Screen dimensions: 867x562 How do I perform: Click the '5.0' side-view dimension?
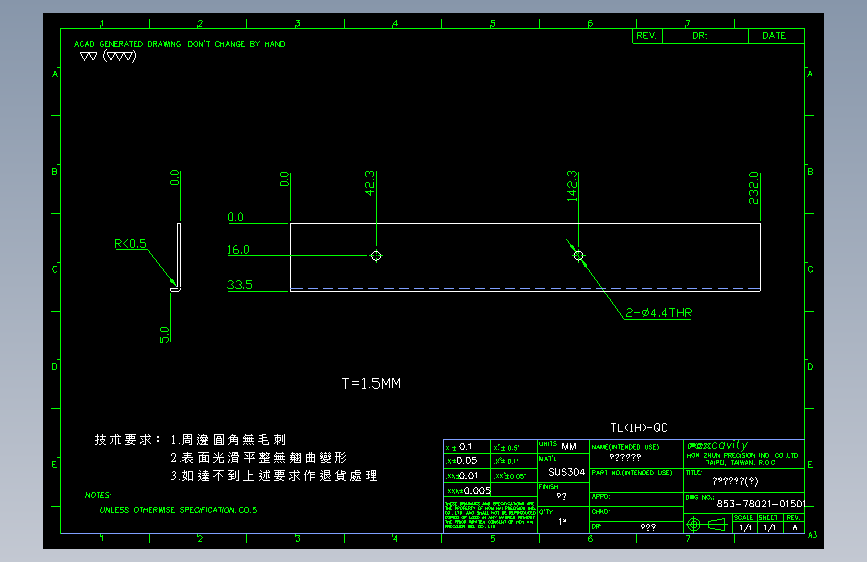164,335
